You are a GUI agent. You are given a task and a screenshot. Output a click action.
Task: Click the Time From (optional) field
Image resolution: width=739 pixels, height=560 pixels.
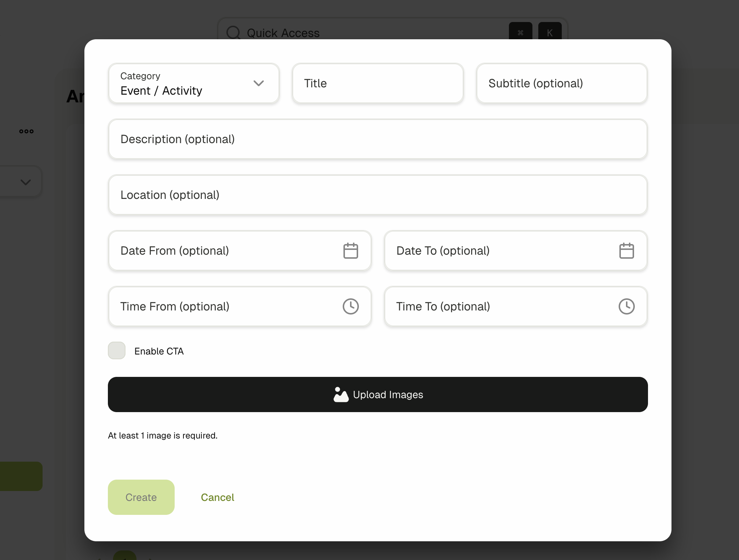224,306
